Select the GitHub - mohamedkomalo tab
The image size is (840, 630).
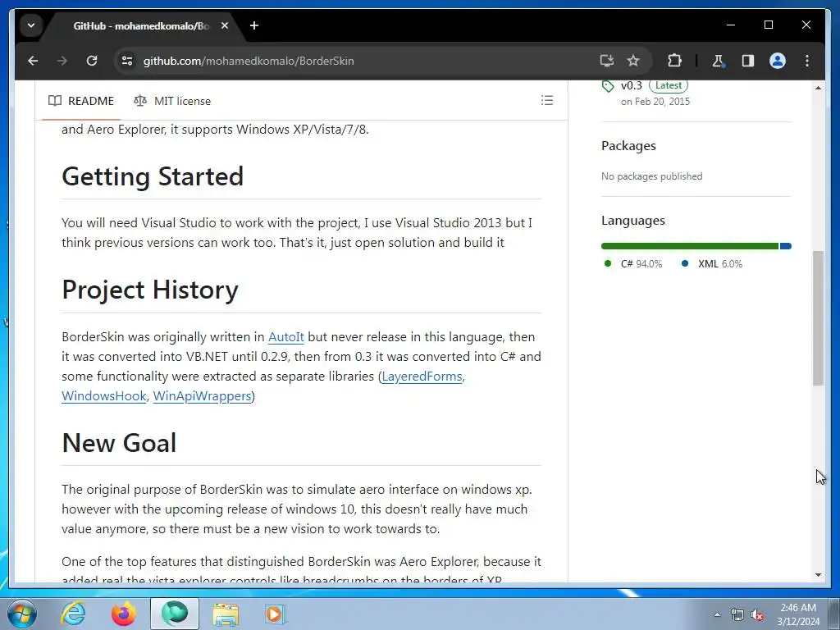tap(141, 25)
